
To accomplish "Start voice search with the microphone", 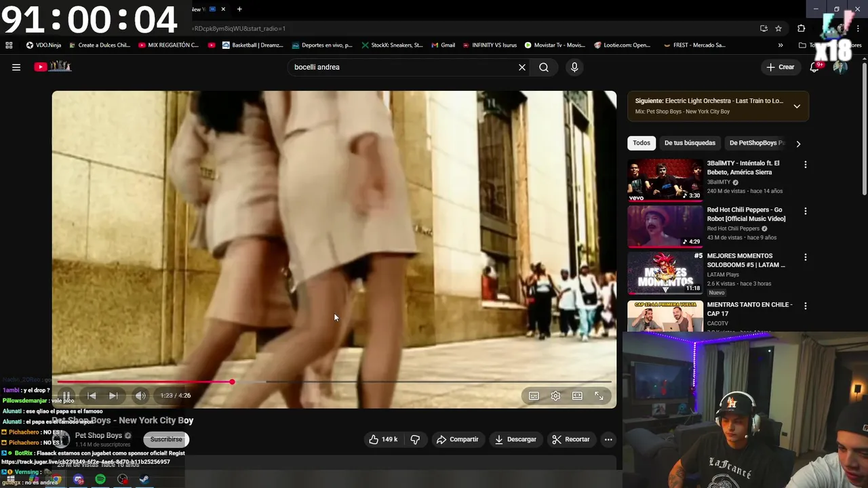I will tap(574, 67).
